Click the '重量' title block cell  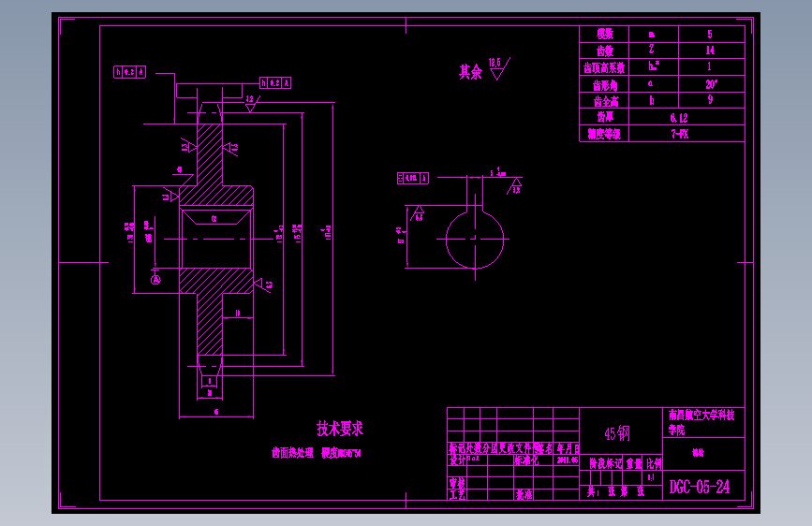[633, 463]
